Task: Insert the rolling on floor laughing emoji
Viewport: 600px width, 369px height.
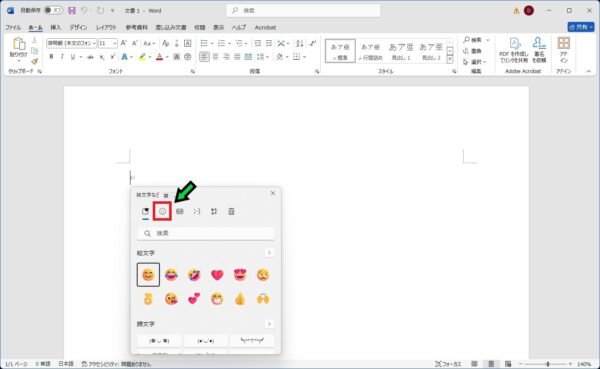Action: (x=194, y=275)
